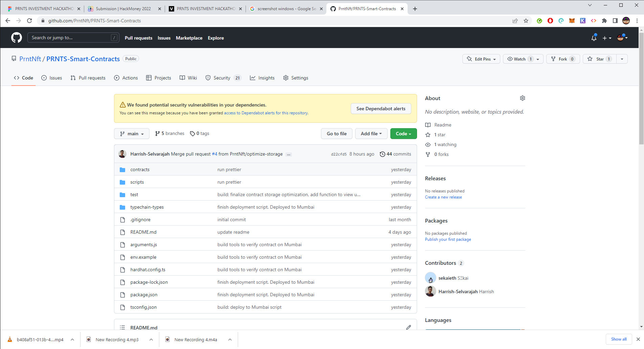This screenshot has height=349, width=644.
Task: Open the Star lists dropdown arrow
Action: pos(622,59)
